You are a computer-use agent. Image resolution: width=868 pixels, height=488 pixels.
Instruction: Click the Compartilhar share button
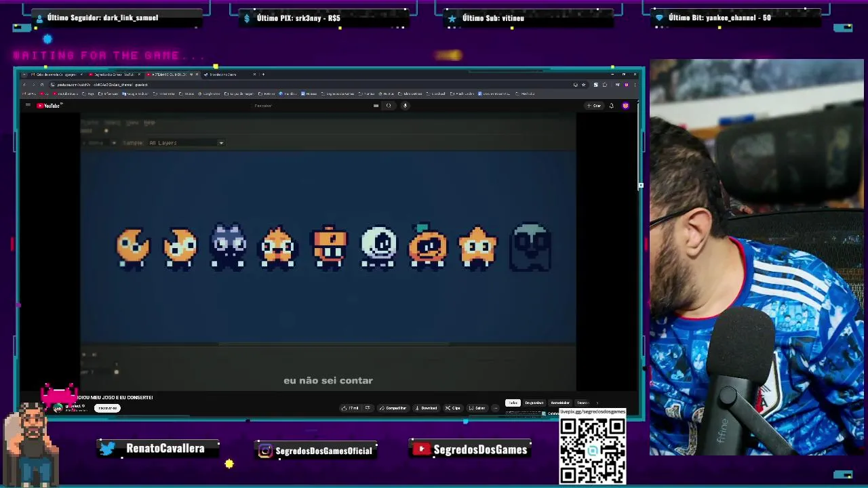pyautogui.click(x=393, y=408)
